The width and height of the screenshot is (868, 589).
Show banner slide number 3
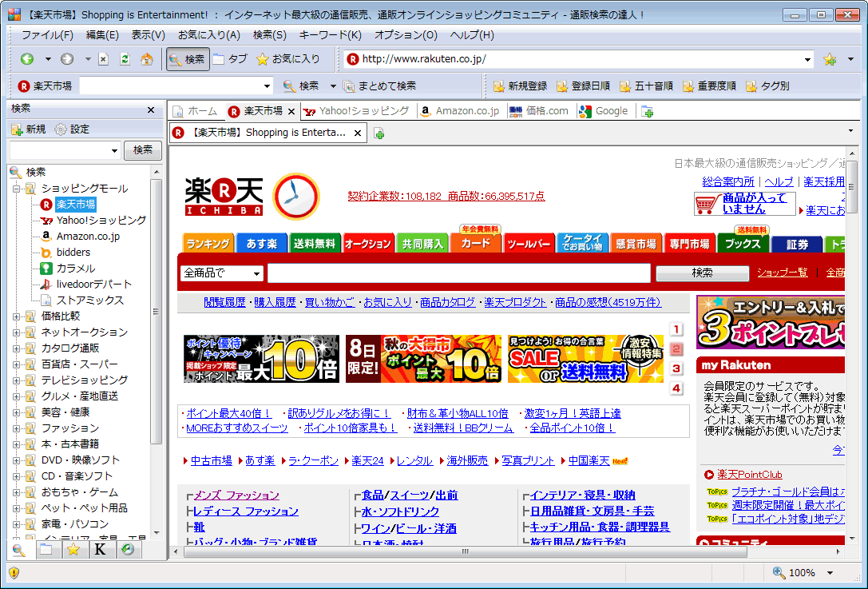(676, 368)
